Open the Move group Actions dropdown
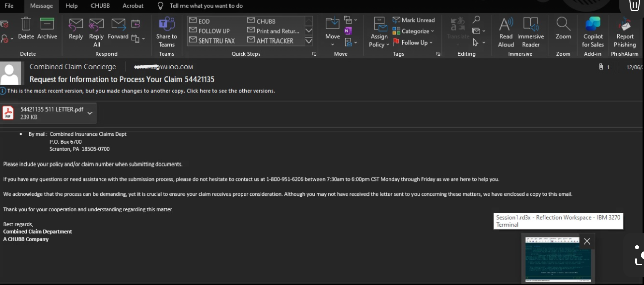644x285 pixels. coord(350,42)
